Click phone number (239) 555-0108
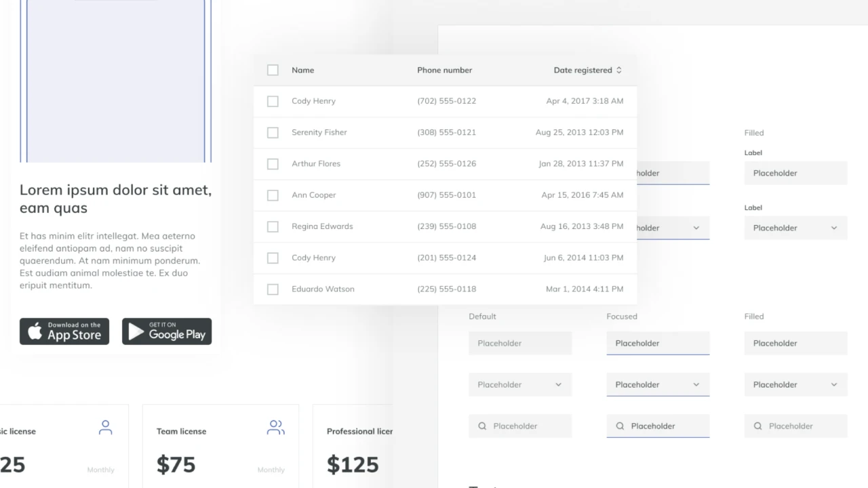 446,226
